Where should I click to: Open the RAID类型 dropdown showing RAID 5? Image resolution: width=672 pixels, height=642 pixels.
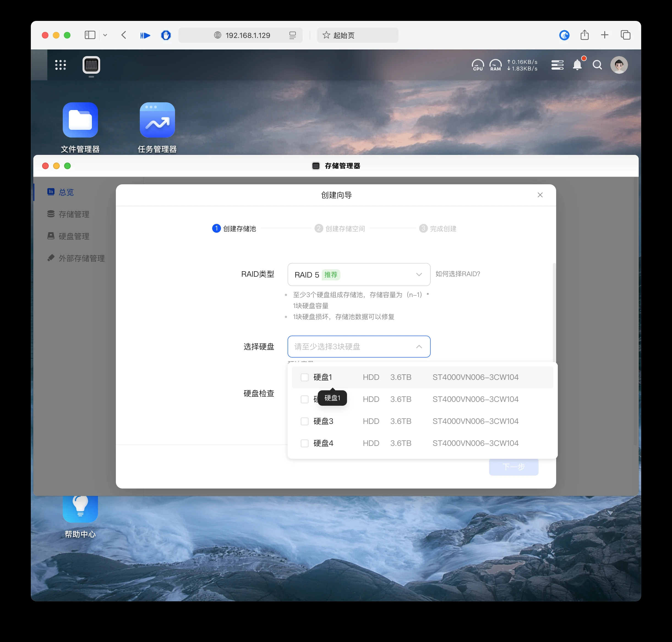359,275
